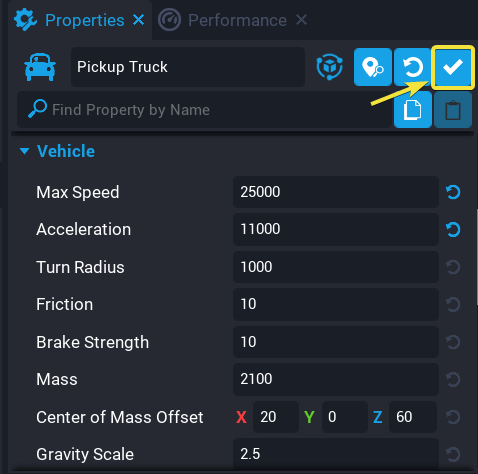Copy properties with the copy icon
Screen dimensions: 478x474
tap(413, 110)
